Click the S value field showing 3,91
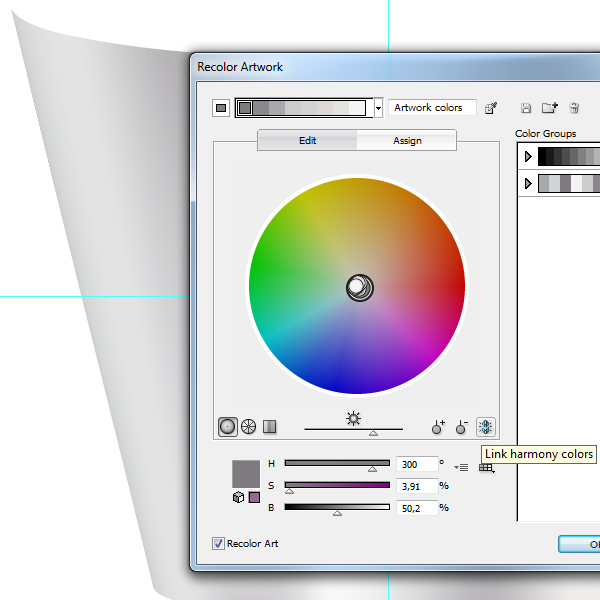This screenshot has height=600, width=600. 417,486
